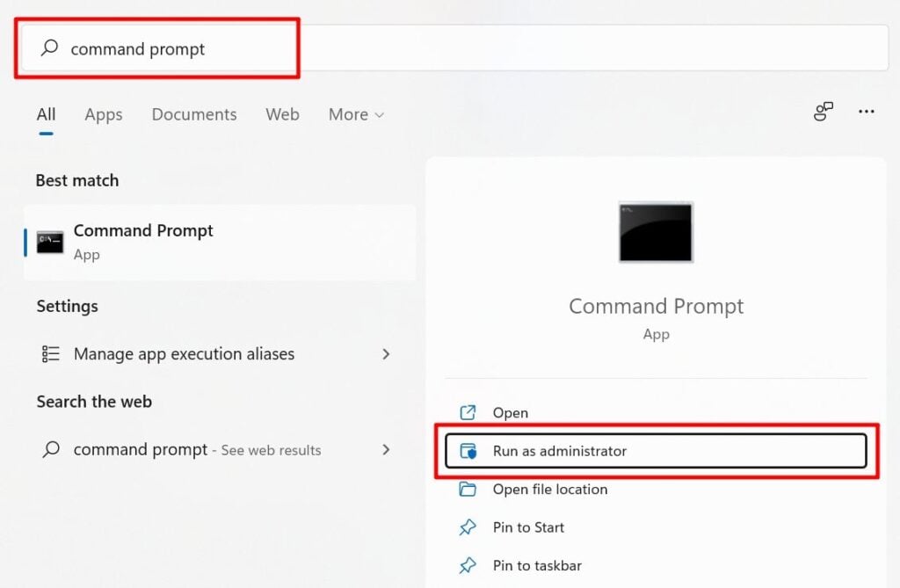Click the search magnifier icon in search box
The image size is (900, 588).
[50, 48]
